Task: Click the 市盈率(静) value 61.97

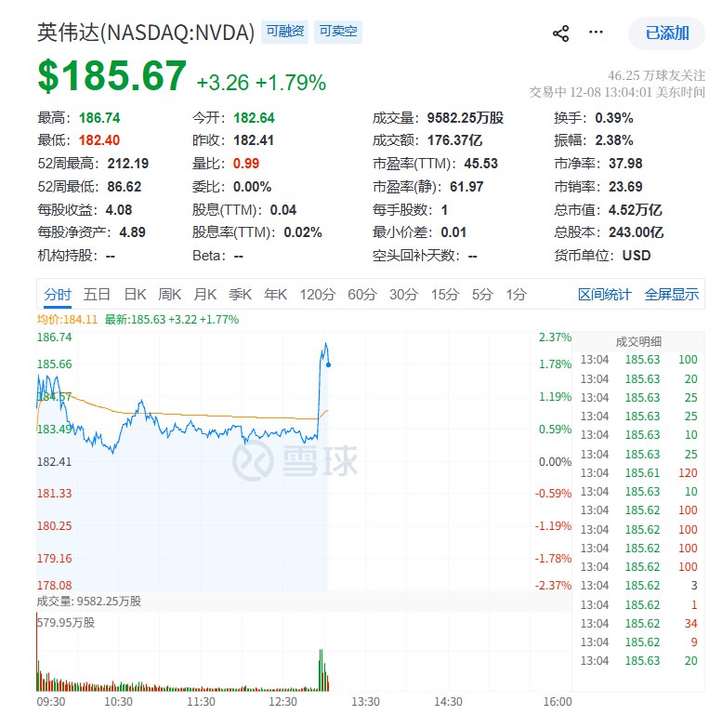Action: tap(466, 187)
